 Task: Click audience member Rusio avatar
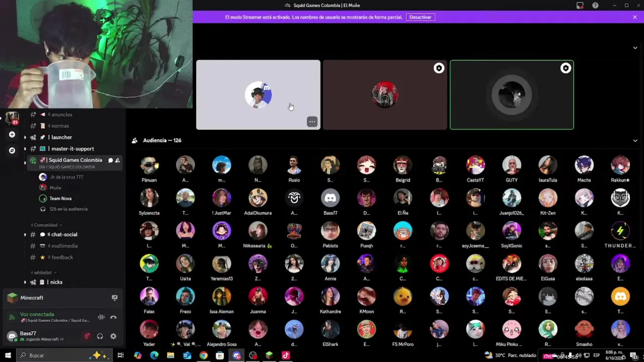(x=294, y=165)
